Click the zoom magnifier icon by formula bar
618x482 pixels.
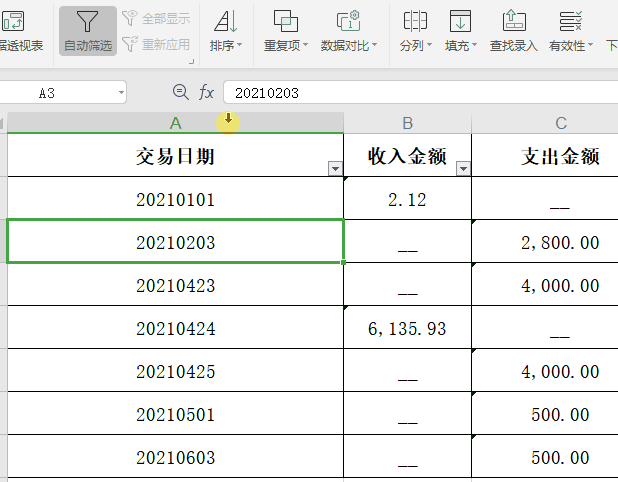coord(181,92)
